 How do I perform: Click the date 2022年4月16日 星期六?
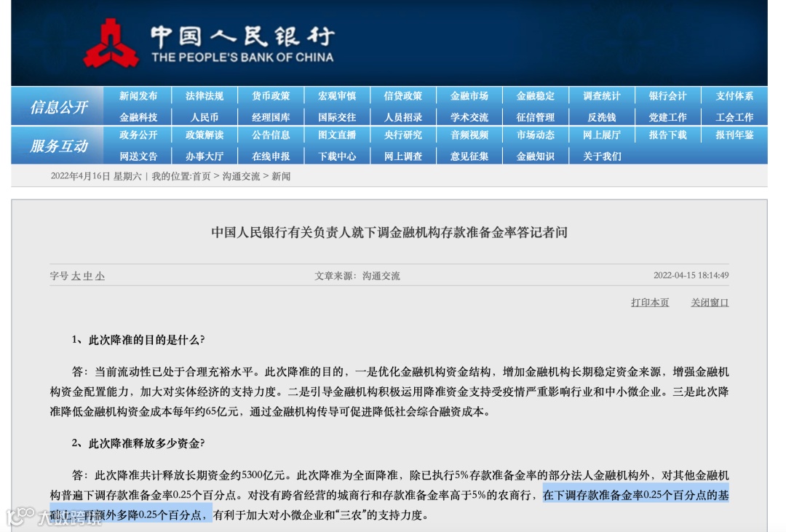coord(96,177)
